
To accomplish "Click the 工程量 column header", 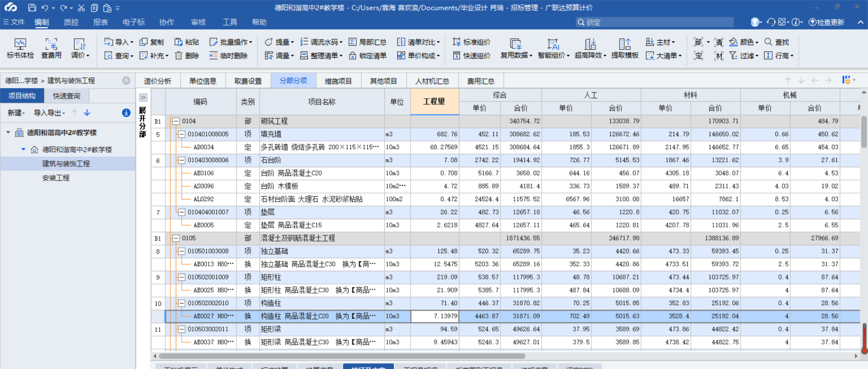I will pos(434,102).
